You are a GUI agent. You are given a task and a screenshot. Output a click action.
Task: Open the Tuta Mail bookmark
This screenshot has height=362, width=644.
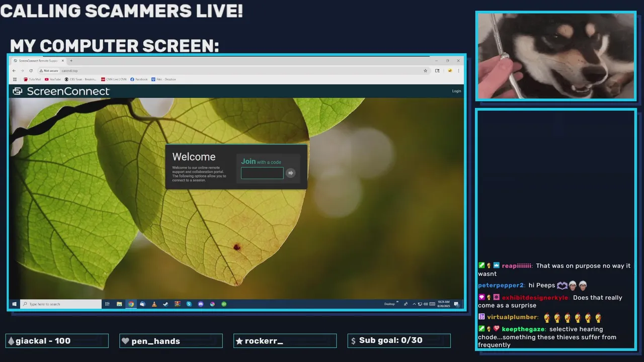click(x=32, y=79)
